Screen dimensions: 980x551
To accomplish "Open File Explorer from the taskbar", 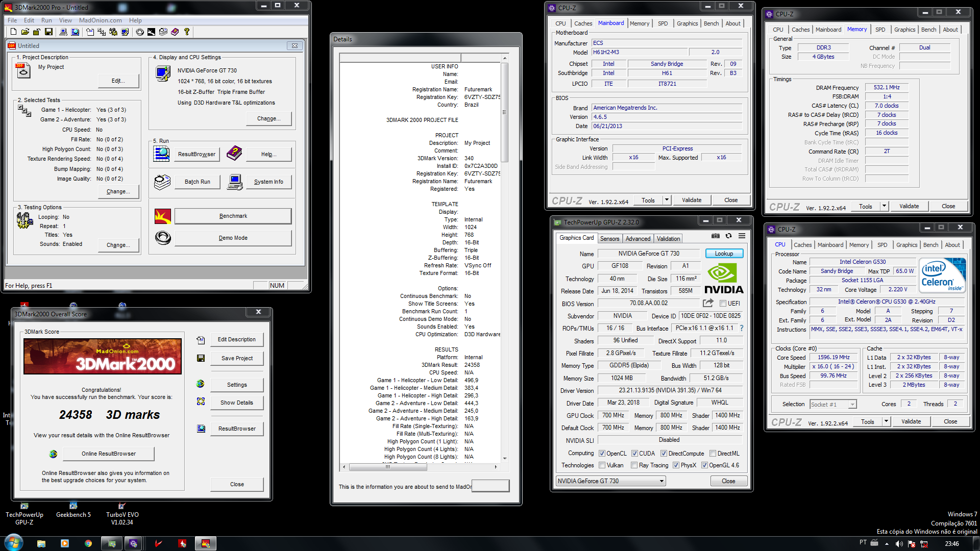I will [41, 543].
